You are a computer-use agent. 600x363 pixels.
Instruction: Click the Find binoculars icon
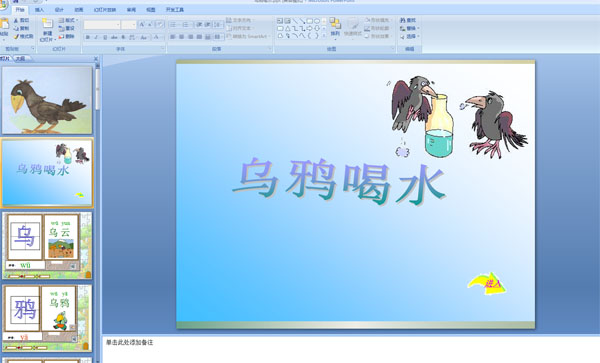(x=403, y=20)
